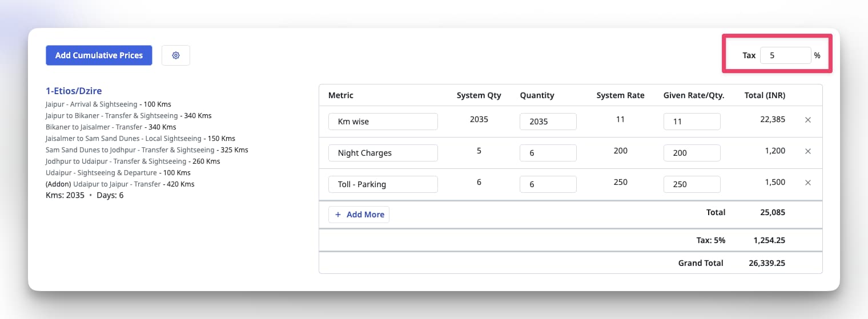Delete the Night Charges row
868x319 pixels.
click(807, 151)
